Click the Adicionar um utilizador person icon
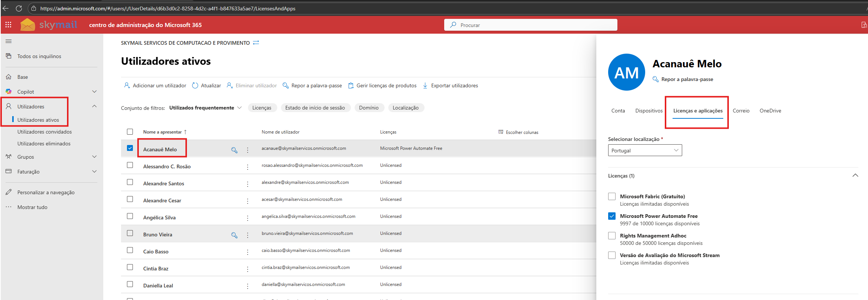 point(127,85)
